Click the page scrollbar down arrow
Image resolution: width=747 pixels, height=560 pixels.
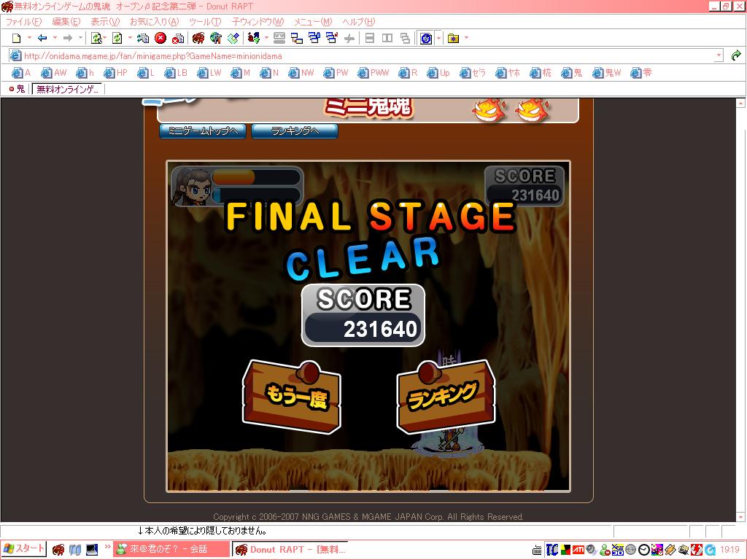click(741, 517)
